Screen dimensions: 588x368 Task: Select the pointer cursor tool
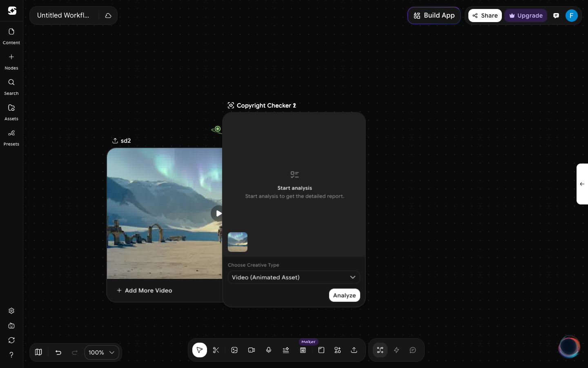coord(200,350)
